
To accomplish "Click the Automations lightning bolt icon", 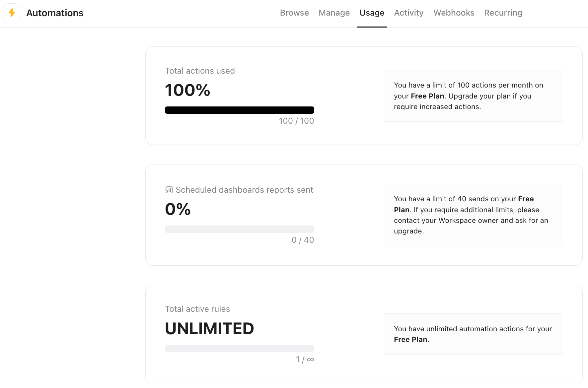I will 12,13.
